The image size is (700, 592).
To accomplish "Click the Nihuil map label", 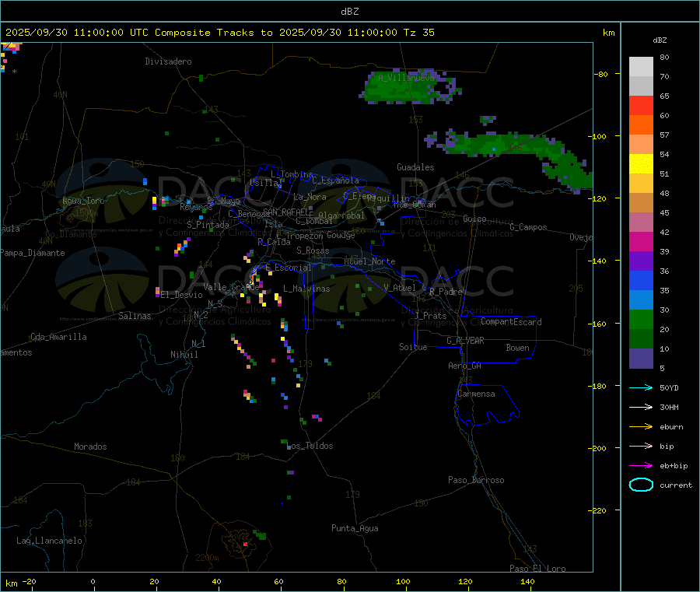I will [184, 355].
